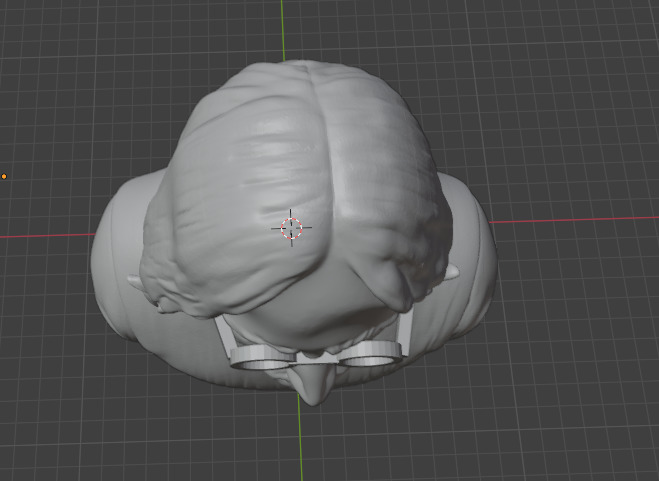This screenshot has height=481, width=659.
Task: Click the 3D cursor crosshair on the head
Action: pyautogui.click(x=291, y=228)
